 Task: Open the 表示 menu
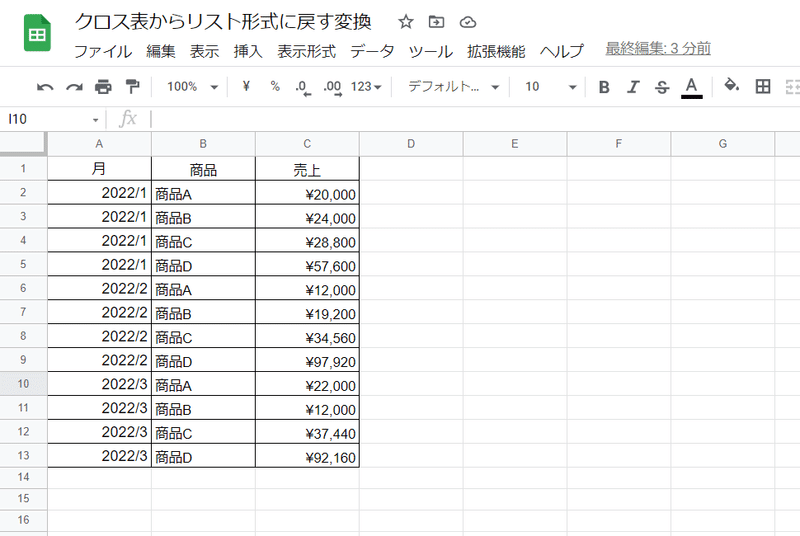pyautogui.click(x=205, y=52)
